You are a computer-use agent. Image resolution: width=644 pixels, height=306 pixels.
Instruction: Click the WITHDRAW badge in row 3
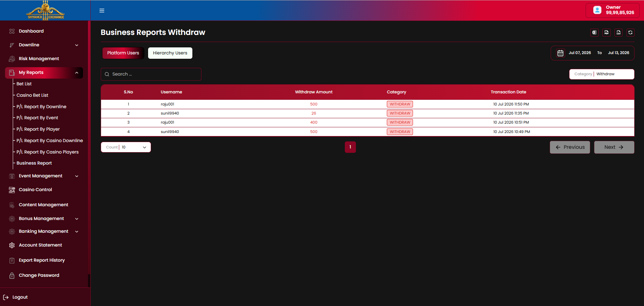[x=400, y=123]
